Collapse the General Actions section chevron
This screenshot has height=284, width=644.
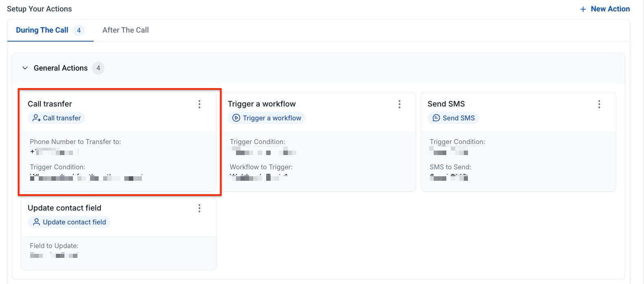pyautogui.click(x=25, y=68)
